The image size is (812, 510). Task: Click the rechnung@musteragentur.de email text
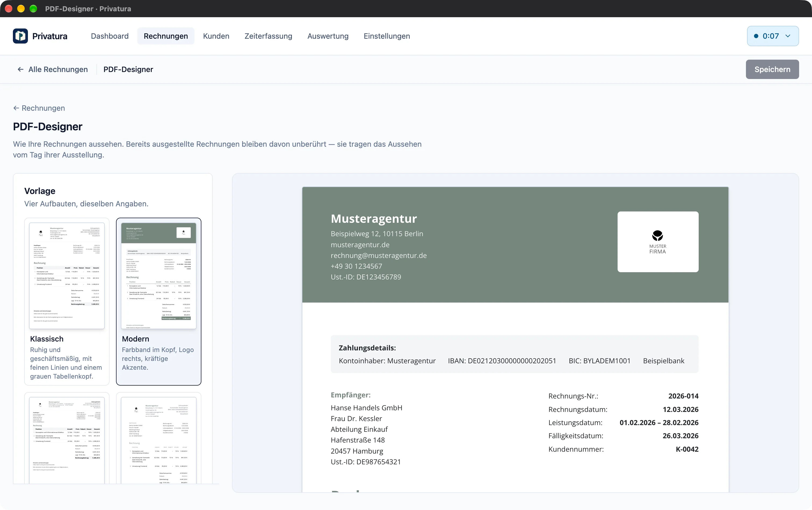click(379, 255)
